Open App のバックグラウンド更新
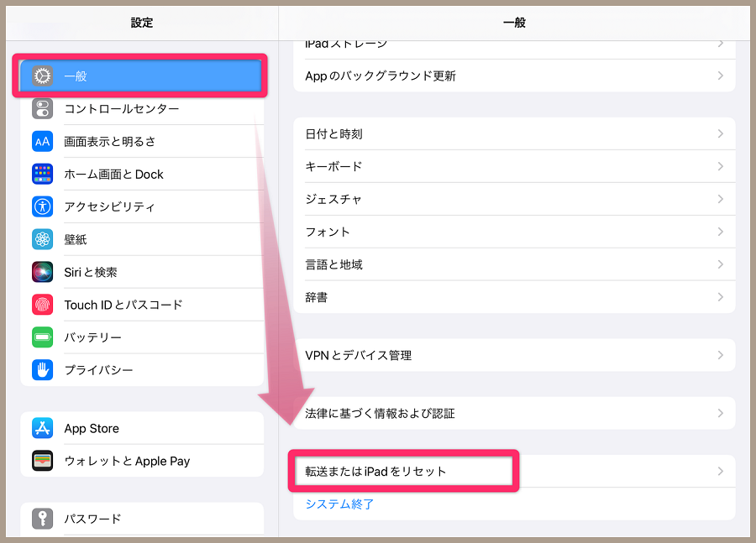 click(514, 76)
